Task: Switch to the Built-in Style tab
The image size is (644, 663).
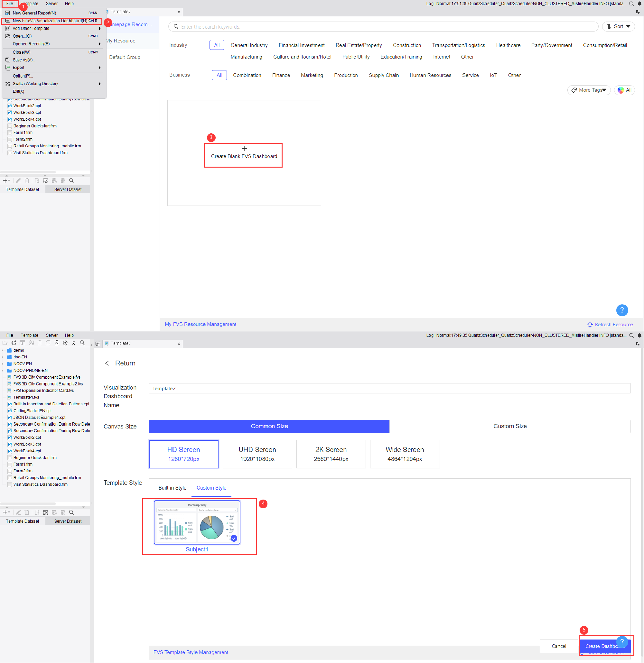Action: (172, 487)
